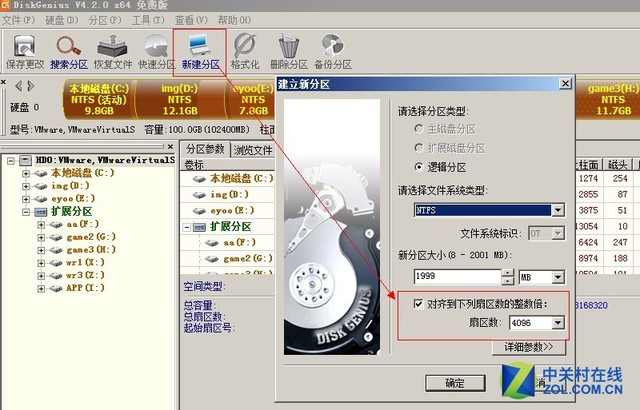Image resolution: width=640 pixels, height=410 pixels.
Task: Select 本地磁盘 (C:) in left tree
Action: (x=82, y=173)
